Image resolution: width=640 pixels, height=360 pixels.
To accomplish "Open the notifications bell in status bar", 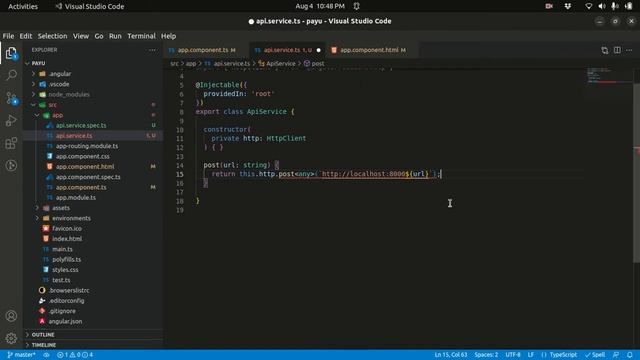I will [x=630, y=355].
